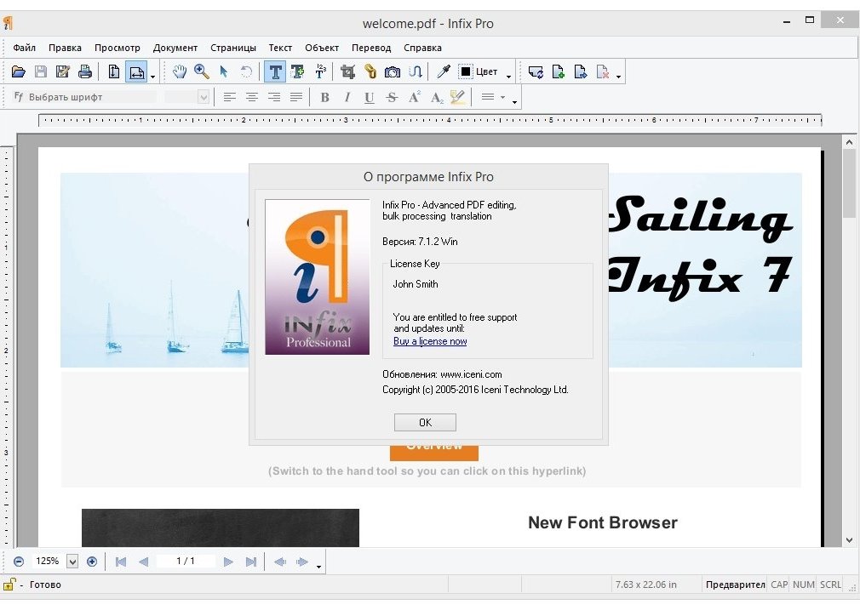
Task: Select the Fit Page Width view icon
Action: pos(136,71)
